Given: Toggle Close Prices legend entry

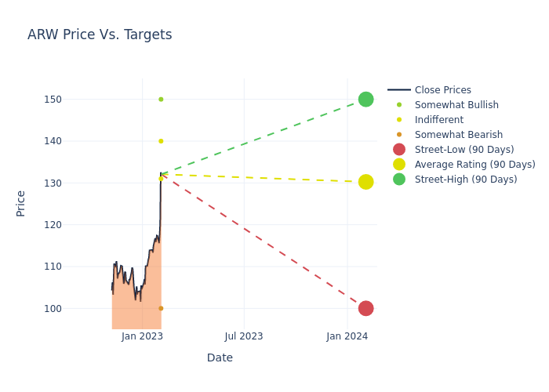Looking at the screenshot, I should (442, 90).
